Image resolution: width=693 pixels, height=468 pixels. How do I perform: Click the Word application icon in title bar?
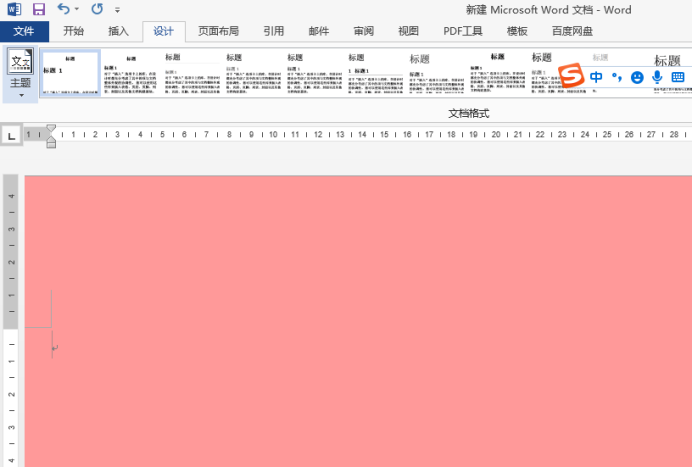coord(14,9)
